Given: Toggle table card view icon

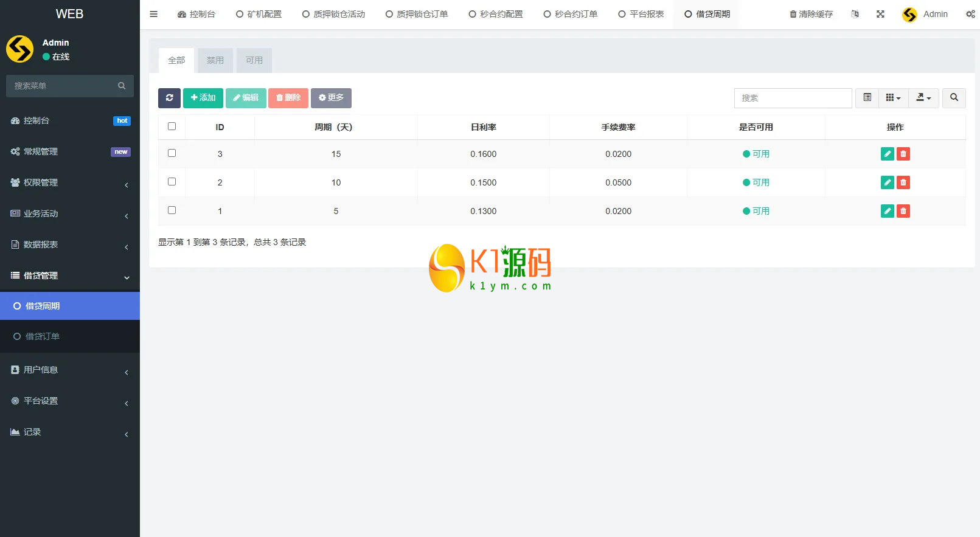Looking at the screenshot, I should (867, 98).
